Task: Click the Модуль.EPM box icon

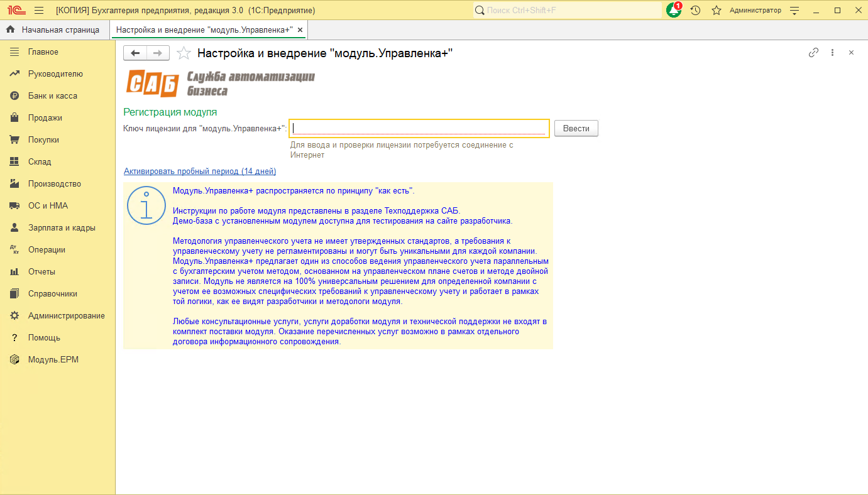Action: (14, 360)
